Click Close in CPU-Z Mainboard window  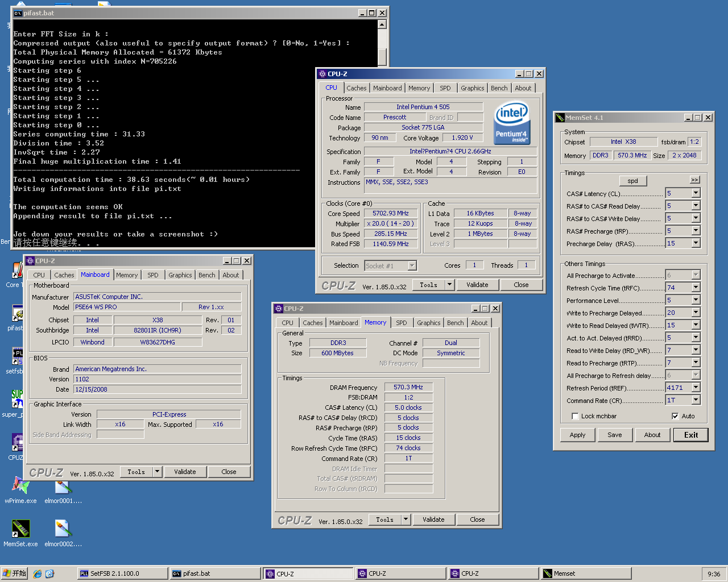point(229,472)
